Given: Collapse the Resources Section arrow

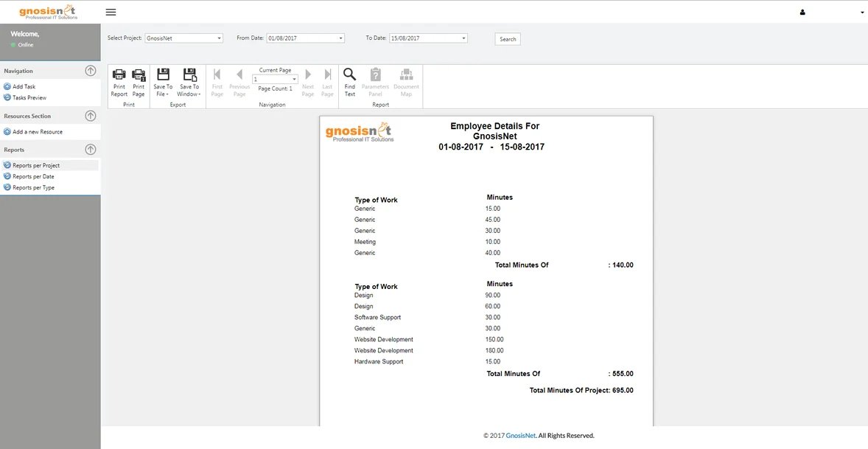Looking at the screenshot, I should 90,116.
